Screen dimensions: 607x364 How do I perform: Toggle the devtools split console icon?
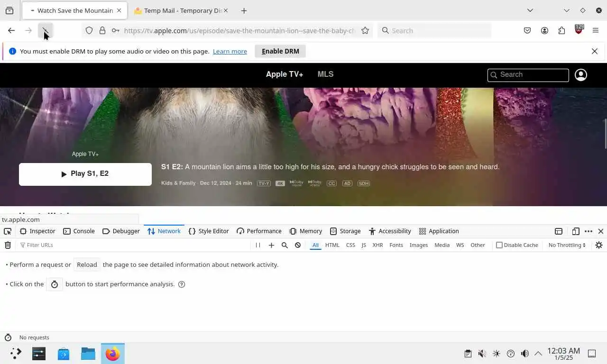[x=559, y=231]
